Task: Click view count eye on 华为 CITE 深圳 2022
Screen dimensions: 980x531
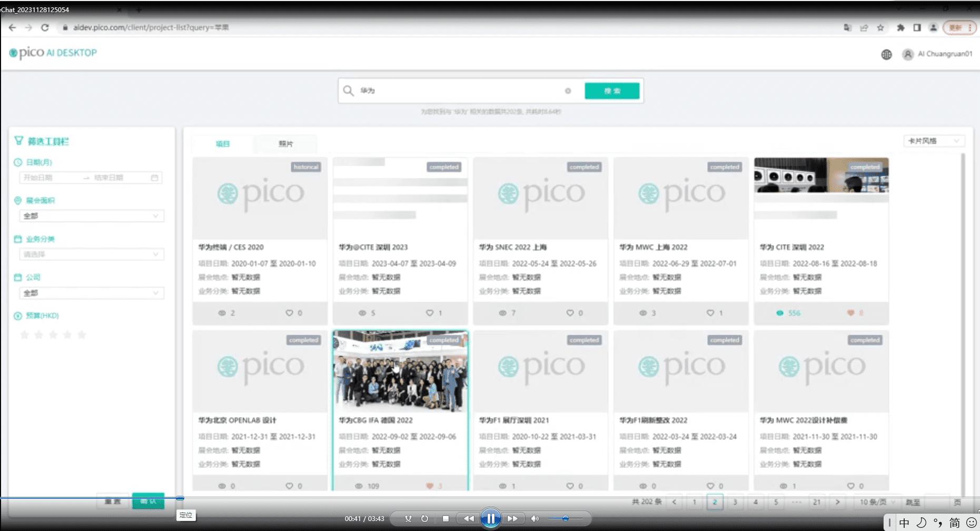Action: (780, 313)
